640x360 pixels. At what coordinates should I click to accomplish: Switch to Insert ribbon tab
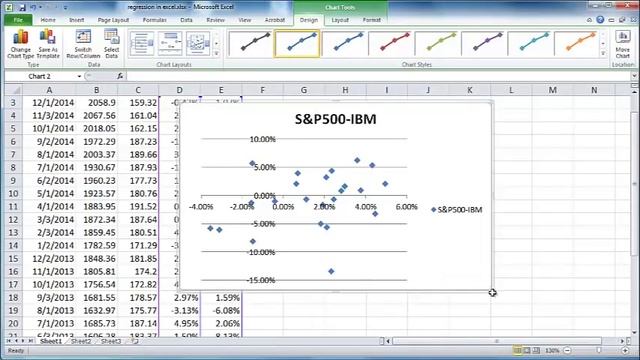pos(76,20)
